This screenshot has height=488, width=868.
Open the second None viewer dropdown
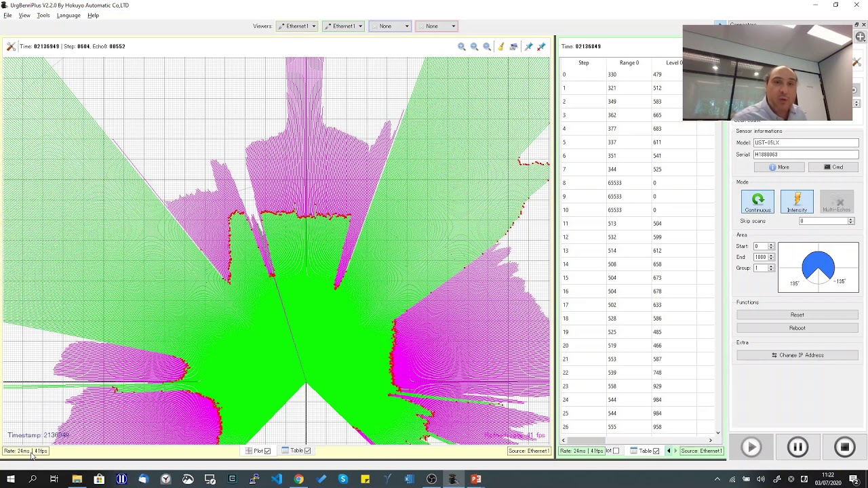(437, 26)
